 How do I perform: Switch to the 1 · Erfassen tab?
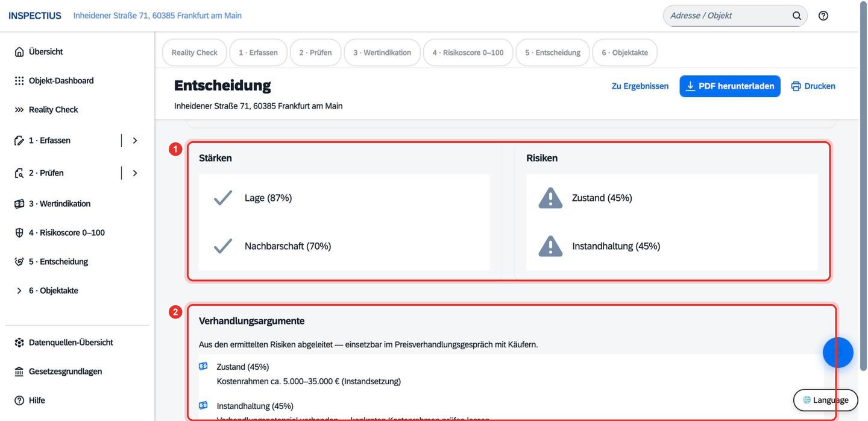point(259,52)
